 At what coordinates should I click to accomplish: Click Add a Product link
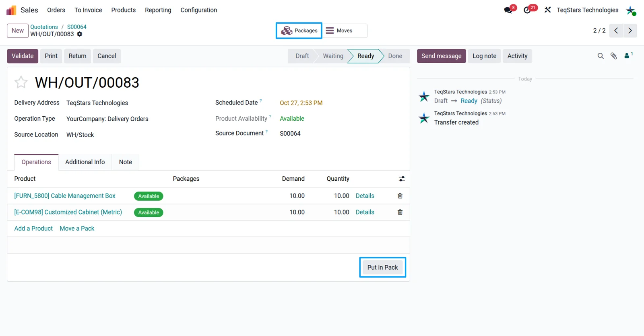tap(33, 229)
